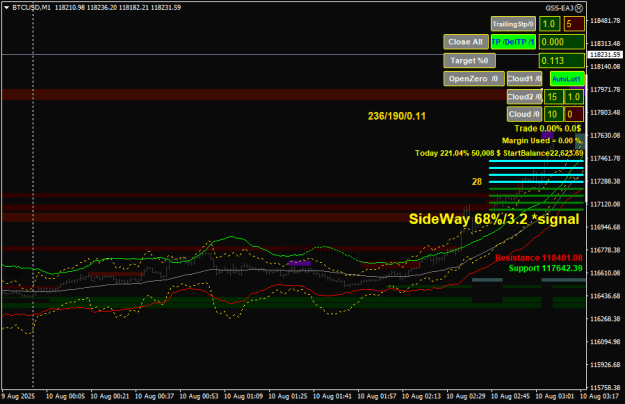Image resolution: width=625 pixels, height=404 pixels.
Task: Click price axis label 116268.38
Action: pyautogui.click(x=605, y=319)
